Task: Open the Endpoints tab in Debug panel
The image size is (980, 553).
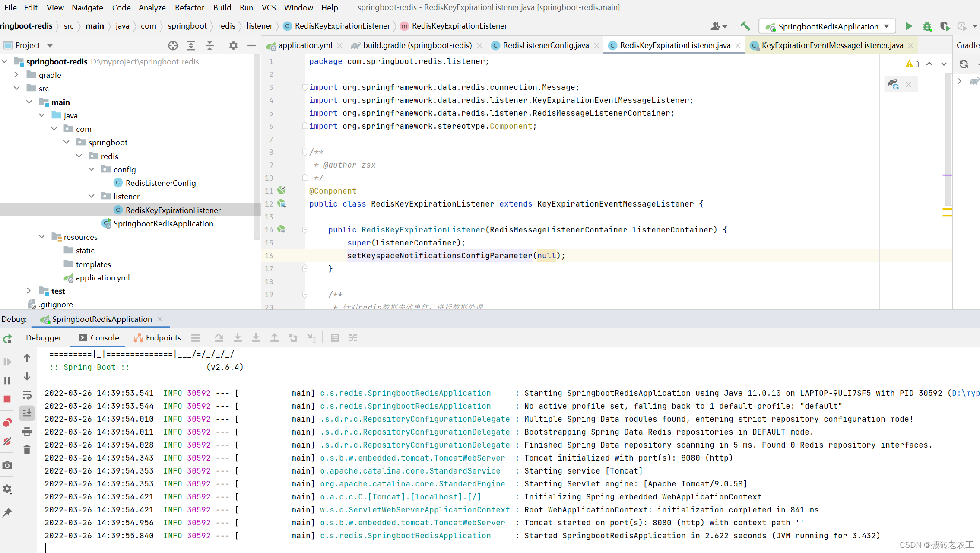Action: (x=157, y=338)
